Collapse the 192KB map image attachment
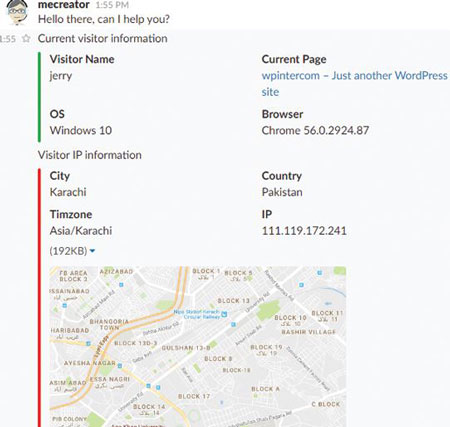The image size is (450, 427). tap(92, 251)
